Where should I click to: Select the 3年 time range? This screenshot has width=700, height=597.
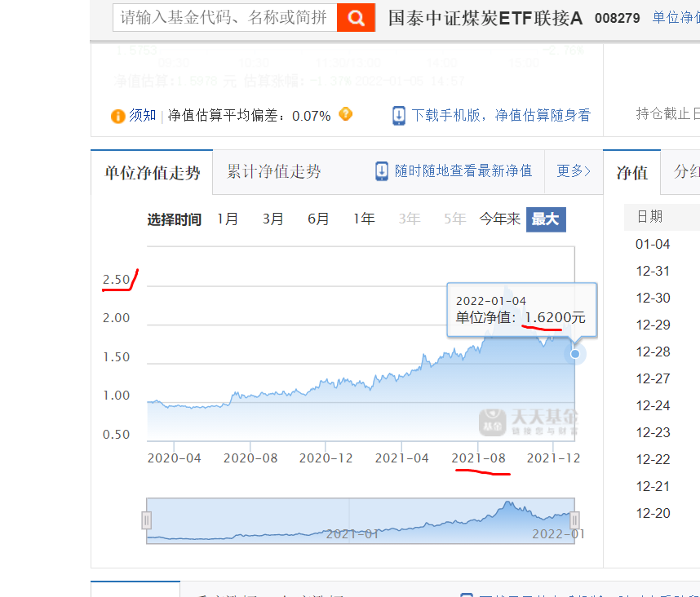pyautogui.click(x=410, y=219)
